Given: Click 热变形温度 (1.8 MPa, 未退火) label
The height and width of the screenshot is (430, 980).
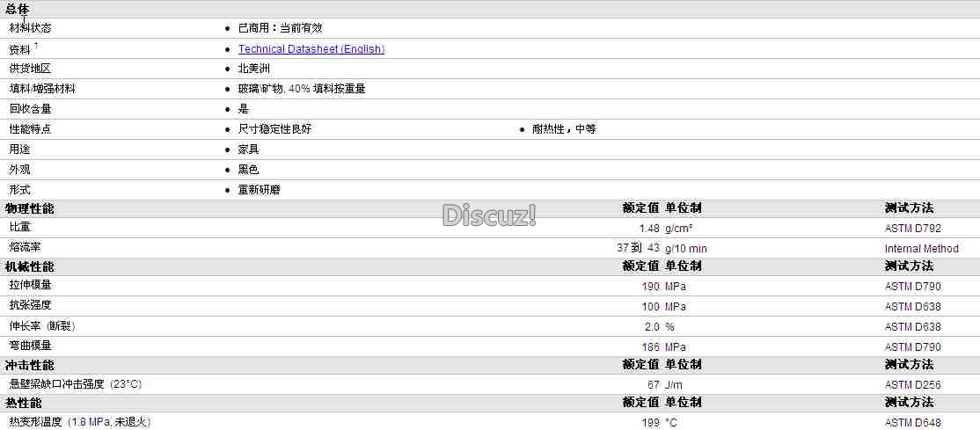Looking at the screenshot, I should [x=79, y=422].
